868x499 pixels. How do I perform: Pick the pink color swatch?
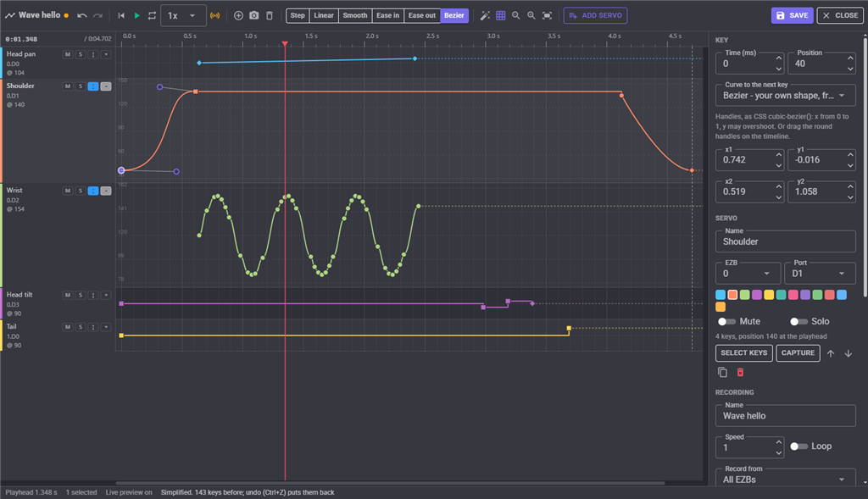point(793,295)
